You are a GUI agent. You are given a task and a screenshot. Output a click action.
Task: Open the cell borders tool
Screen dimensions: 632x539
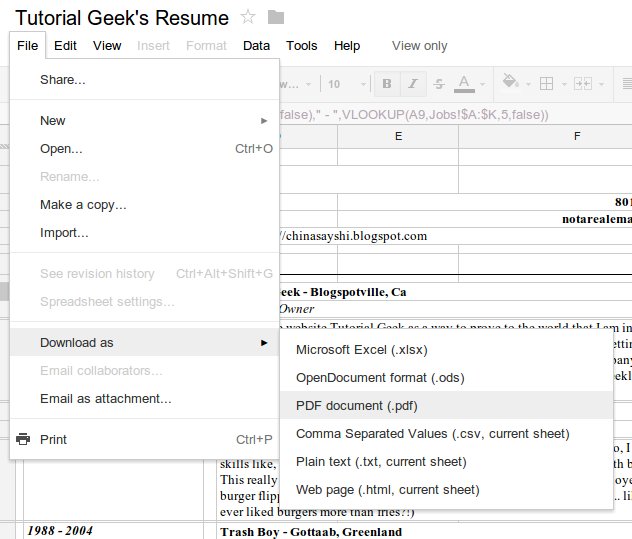click(546, 84)
